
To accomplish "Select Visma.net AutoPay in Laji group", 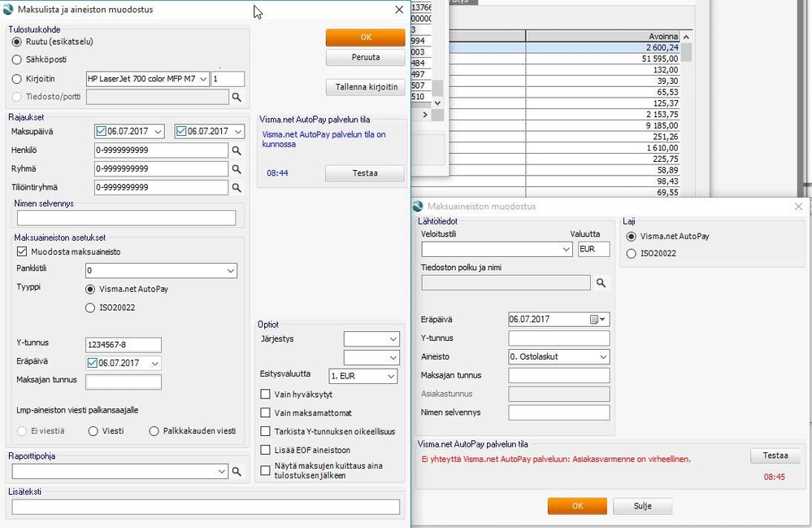I will (x=632, y=236).
